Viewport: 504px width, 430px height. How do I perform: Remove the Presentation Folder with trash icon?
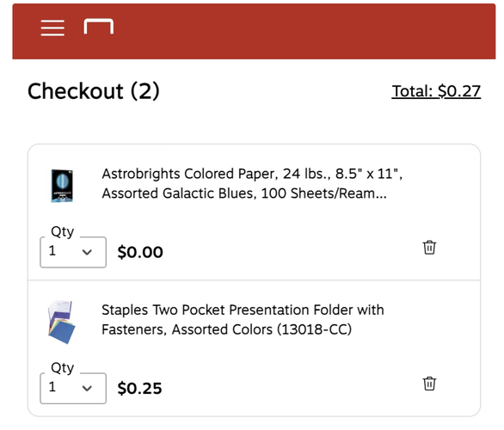tap(429, 384)
